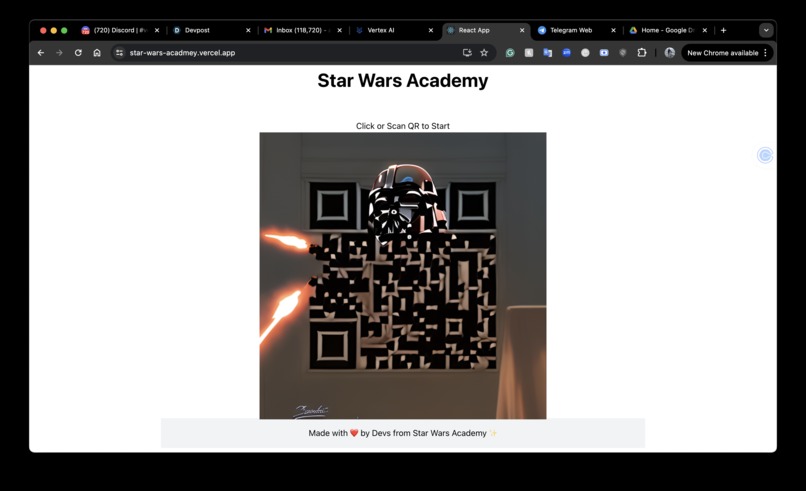Go back to the previous page
This screenshot has height=491, width=806.
point(41,52)
